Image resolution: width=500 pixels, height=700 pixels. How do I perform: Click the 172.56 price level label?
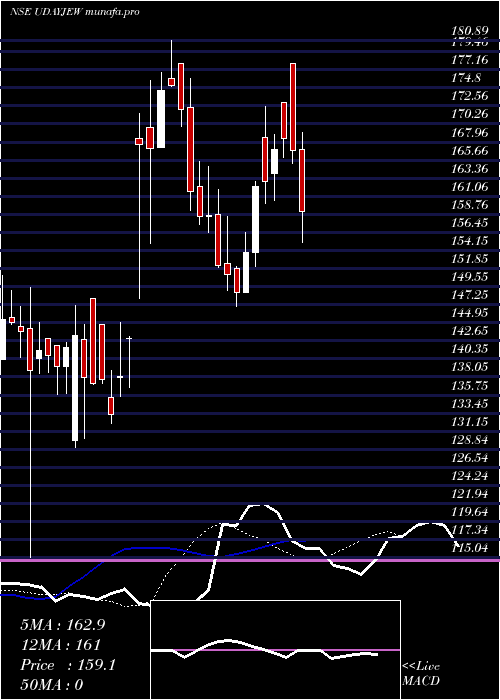click(470, 96)
